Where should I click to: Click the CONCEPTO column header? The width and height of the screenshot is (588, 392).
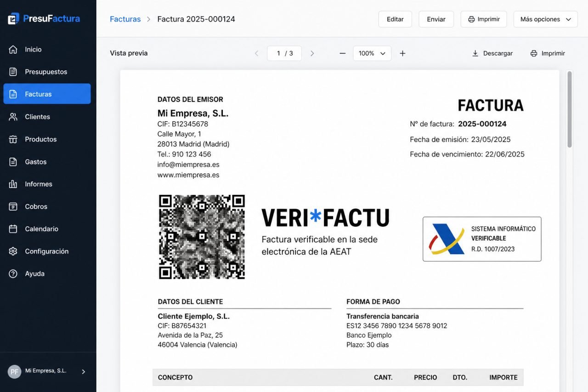(175, 378)
